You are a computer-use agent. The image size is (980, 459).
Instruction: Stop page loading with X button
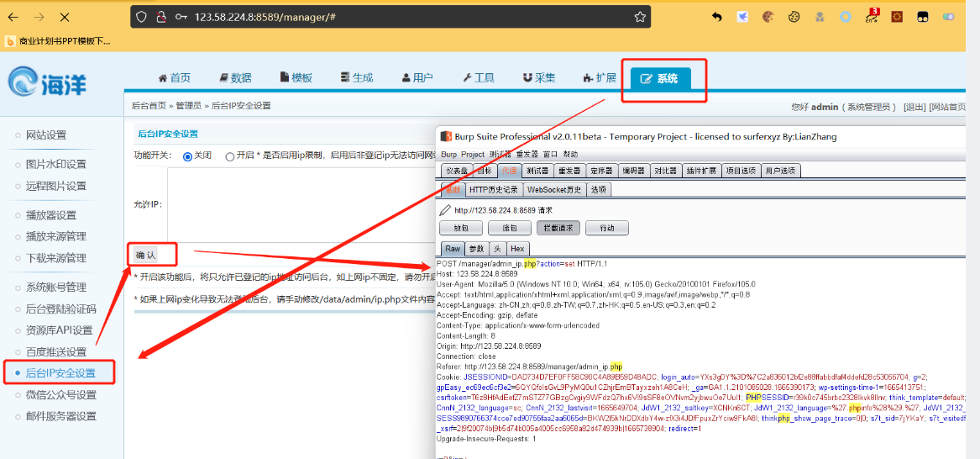(65, 17)
